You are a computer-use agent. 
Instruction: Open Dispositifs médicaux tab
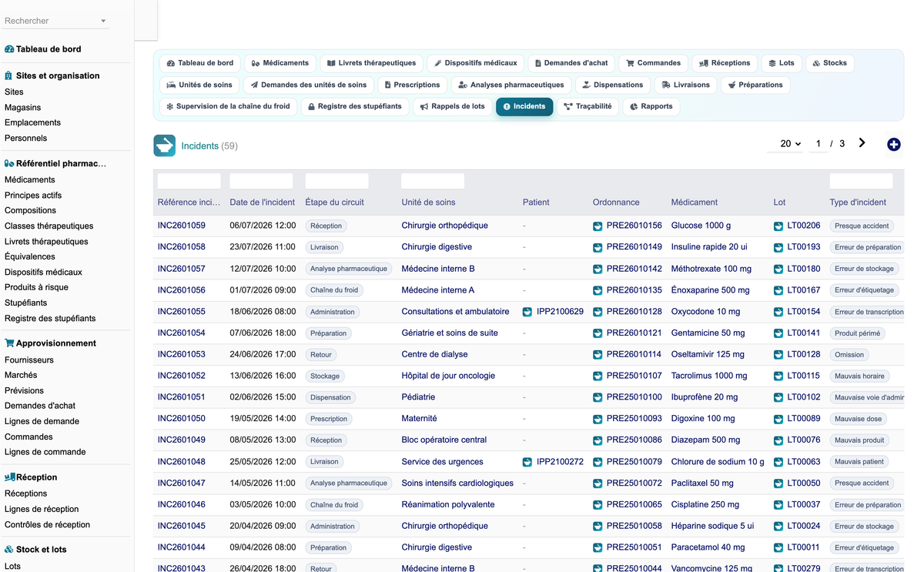(476, 63)
